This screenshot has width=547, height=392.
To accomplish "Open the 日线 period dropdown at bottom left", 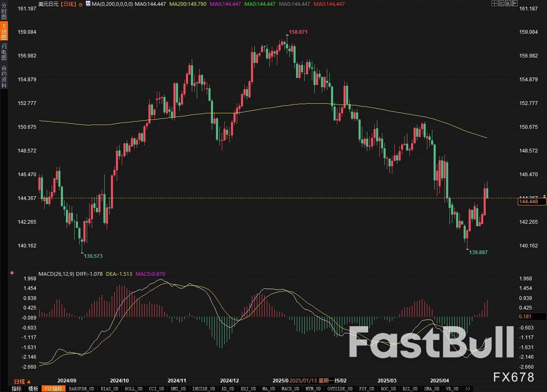I will pyautogui.click(x=22, y=382).
